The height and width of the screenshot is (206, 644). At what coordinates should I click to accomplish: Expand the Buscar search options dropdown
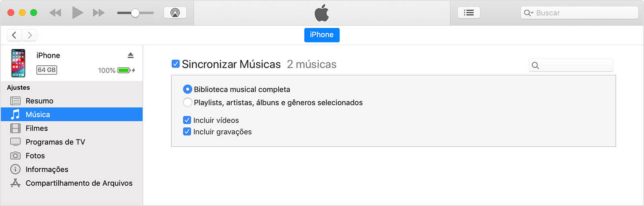pos(528,13)
